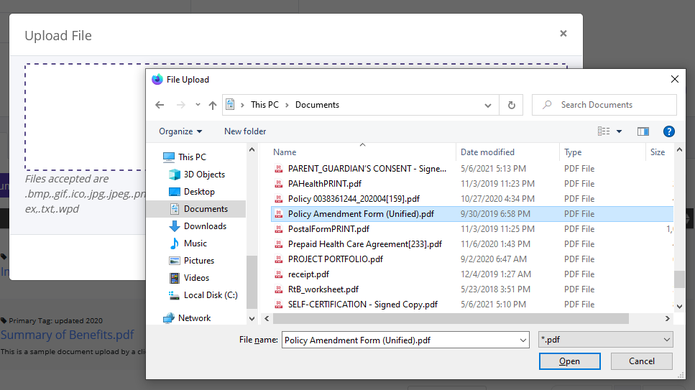Open the recent locations dropdown arrow
The width and height of the screenshot is (695, 390).
[x=198, y=105]
